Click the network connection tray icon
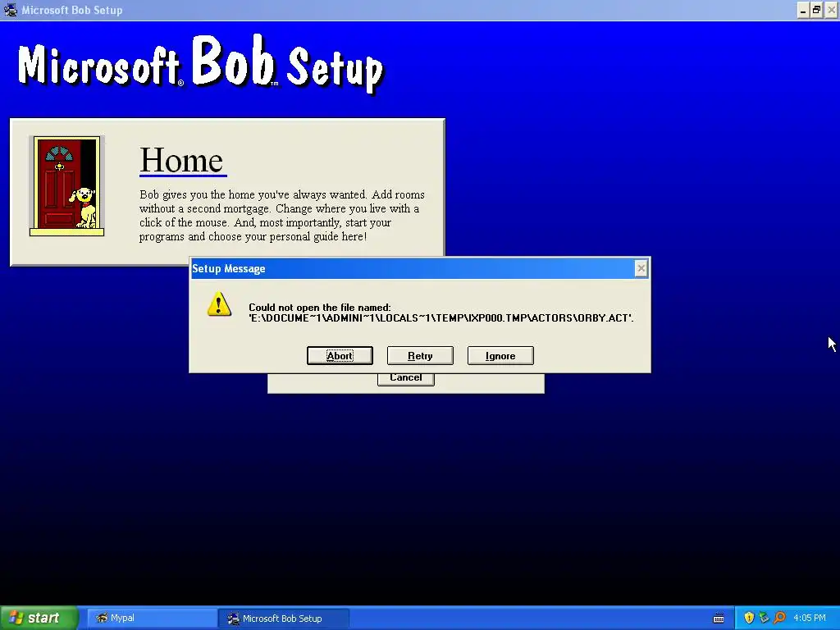840x630 pixels. [764, 618]
